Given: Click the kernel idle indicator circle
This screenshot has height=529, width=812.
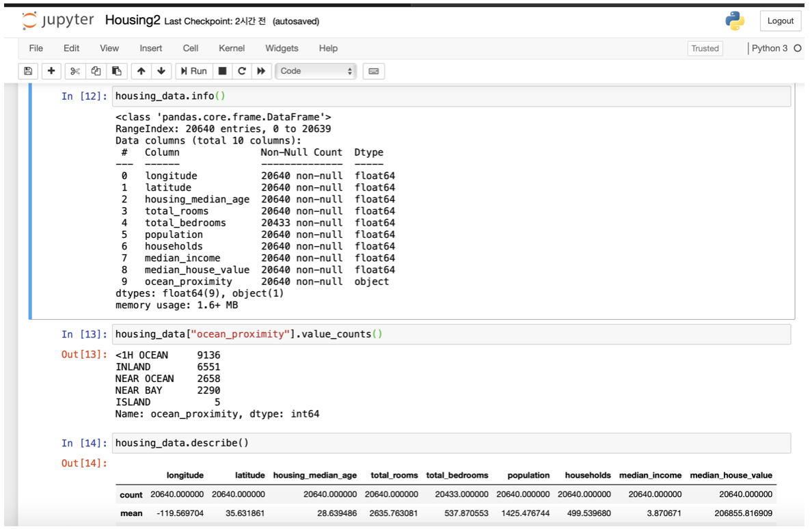Looking at the screenshot, I should coord(798,48).
